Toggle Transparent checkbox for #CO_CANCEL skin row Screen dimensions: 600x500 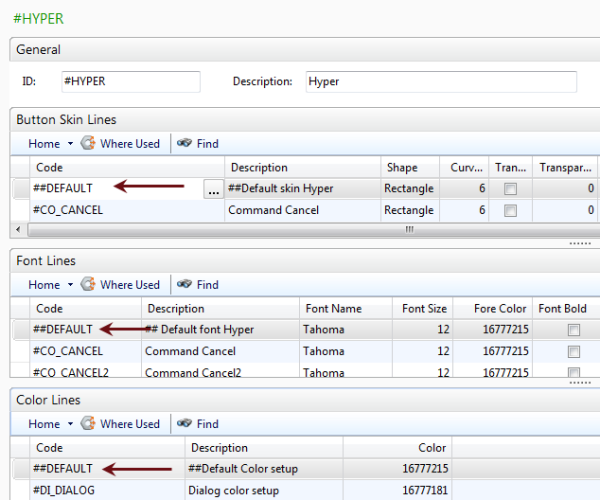click(x=511, y=211)
